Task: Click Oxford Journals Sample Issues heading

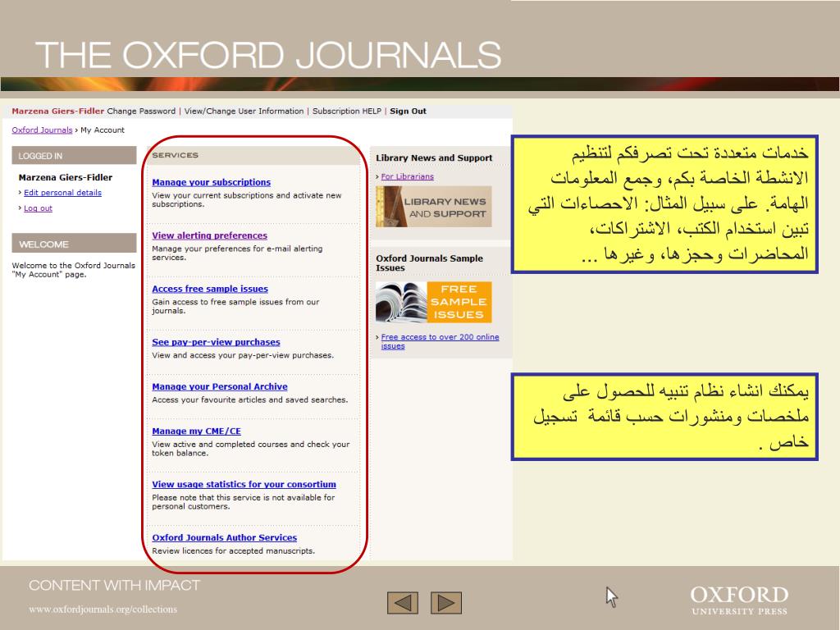Action: tap(429, 263)
